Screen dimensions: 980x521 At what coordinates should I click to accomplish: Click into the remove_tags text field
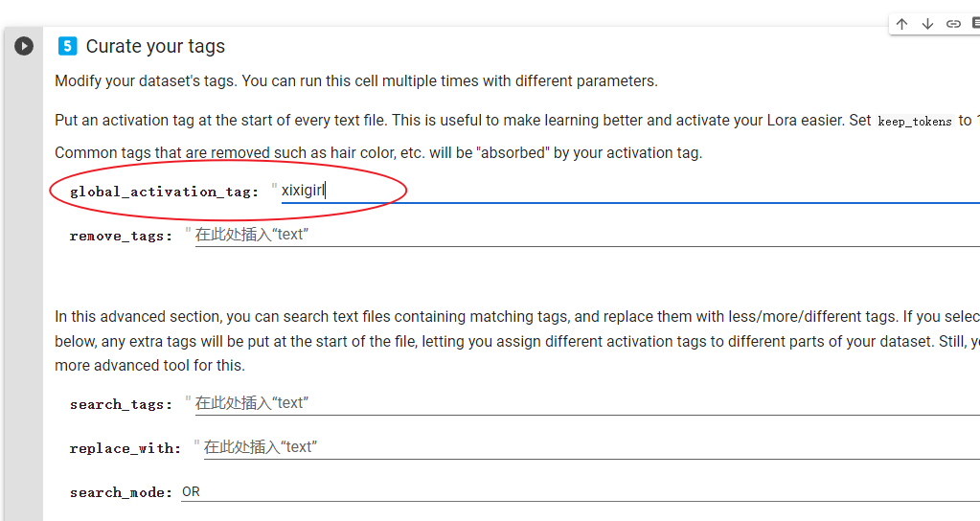[x=587, y=235]
